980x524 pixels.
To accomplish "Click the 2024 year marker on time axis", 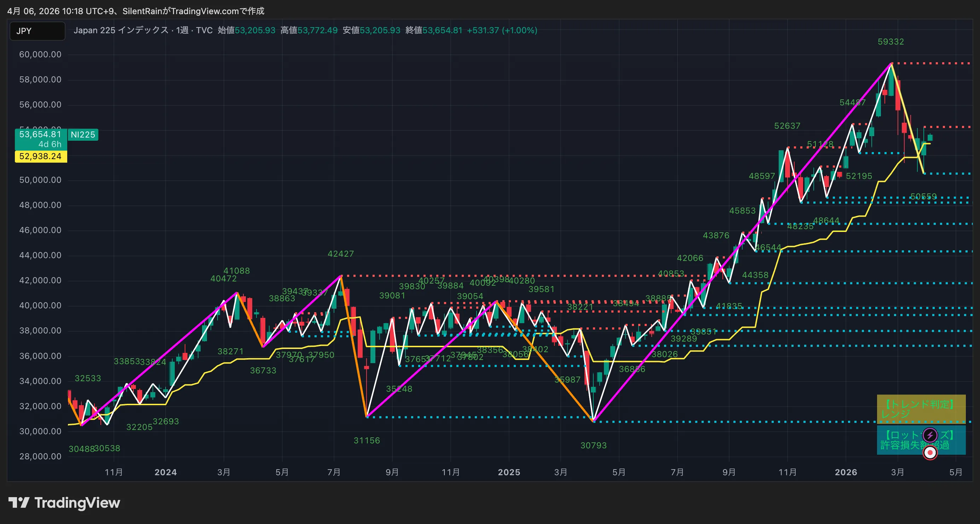I will coord(166,472).
